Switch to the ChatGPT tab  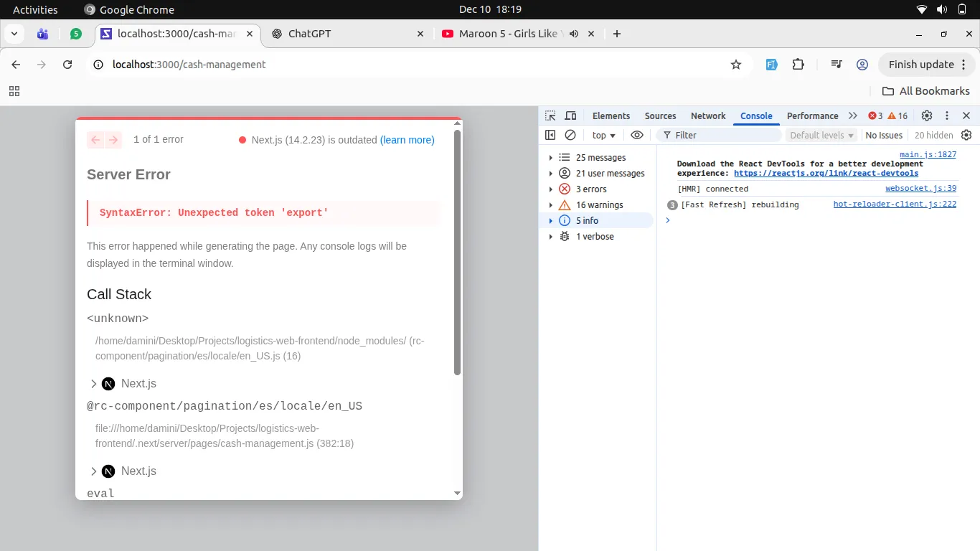[349, 34]
